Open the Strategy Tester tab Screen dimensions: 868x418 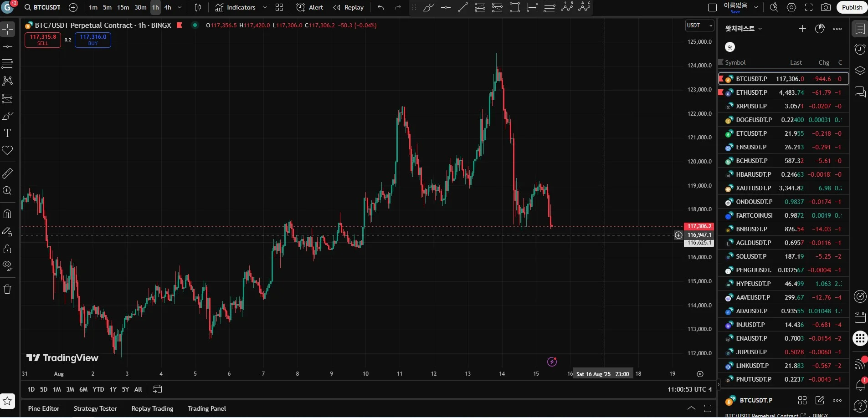95,408
